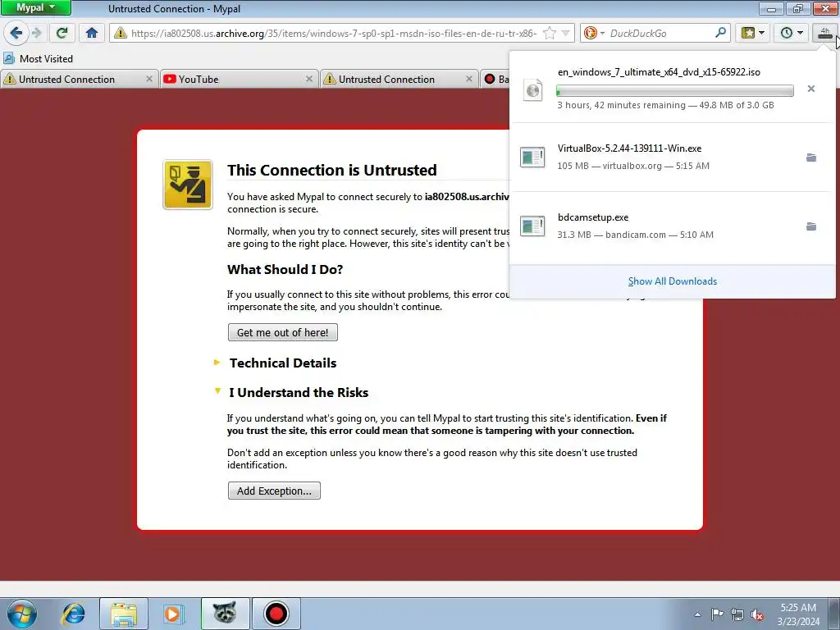This screenshot has height=630, width=840.
Task: Click the ISO disc file icon
Action: coord(533,90)
